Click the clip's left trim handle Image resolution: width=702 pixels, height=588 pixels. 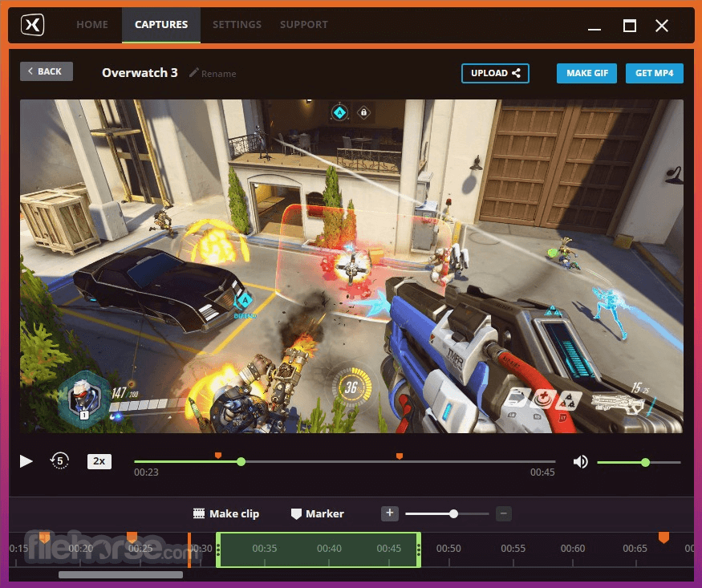(218, 550)
